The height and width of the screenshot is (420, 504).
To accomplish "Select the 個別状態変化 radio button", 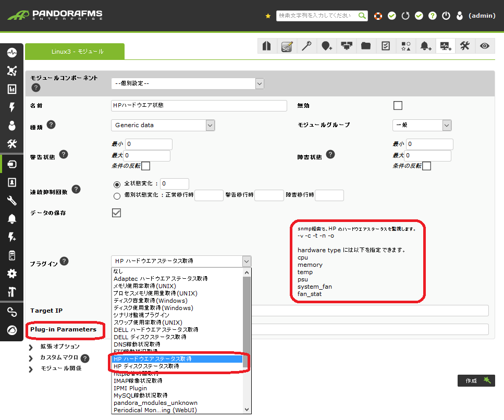I will 117,196.
